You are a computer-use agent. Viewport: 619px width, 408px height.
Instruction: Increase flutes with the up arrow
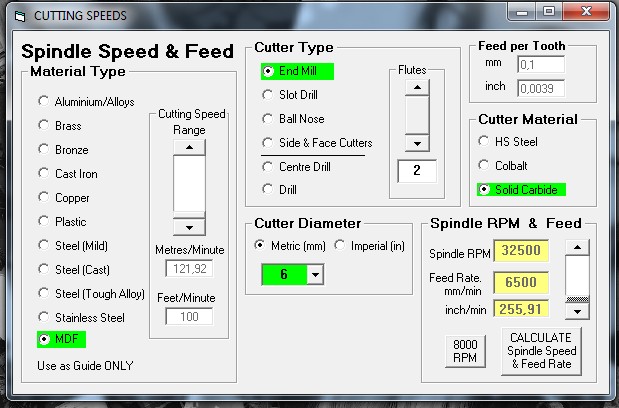[x=415, y=88]
